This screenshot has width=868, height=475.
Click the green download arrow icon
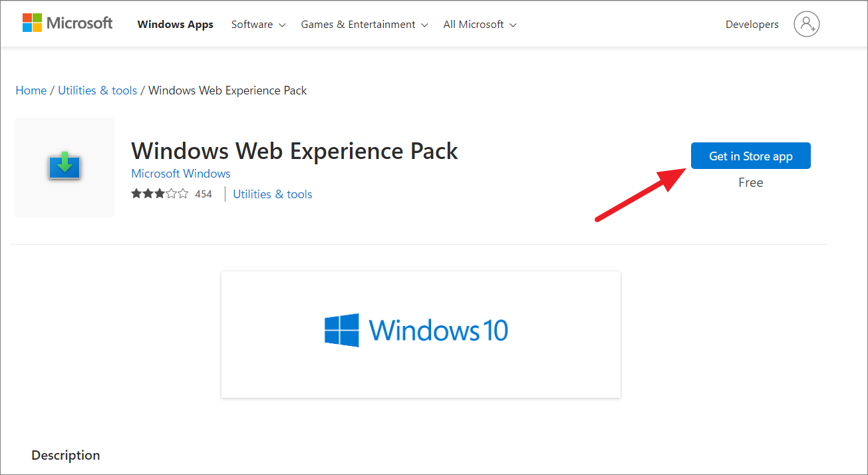64,166
